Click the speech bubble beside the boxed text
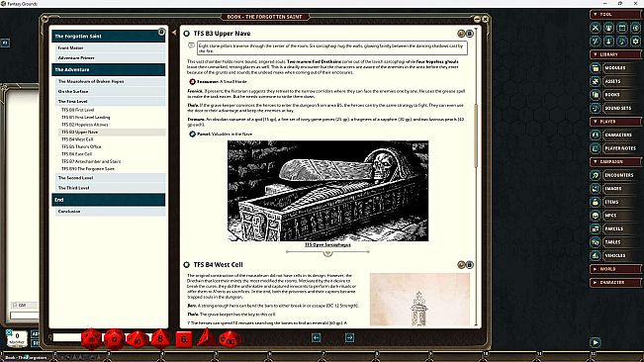The width and height of the screenshot is (644, 362). pos(191,45)
